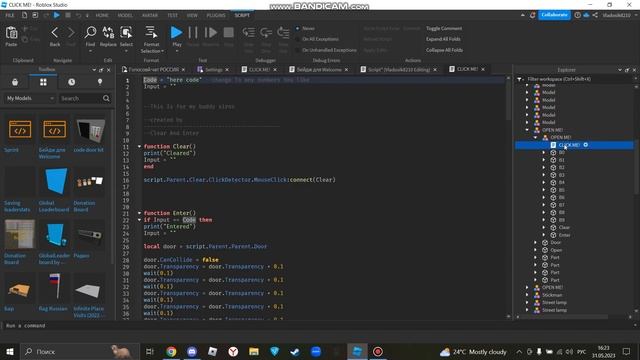The width and height of the screenshot is (640, 360).
Task: Click the Format Selection icon
Action: [x=151, y=32]
